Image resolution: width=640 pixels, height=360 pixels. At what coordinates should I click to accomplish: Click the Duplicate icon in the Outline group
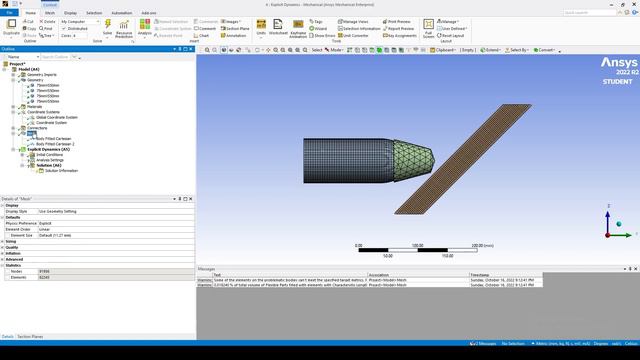(x=11, y=24)
